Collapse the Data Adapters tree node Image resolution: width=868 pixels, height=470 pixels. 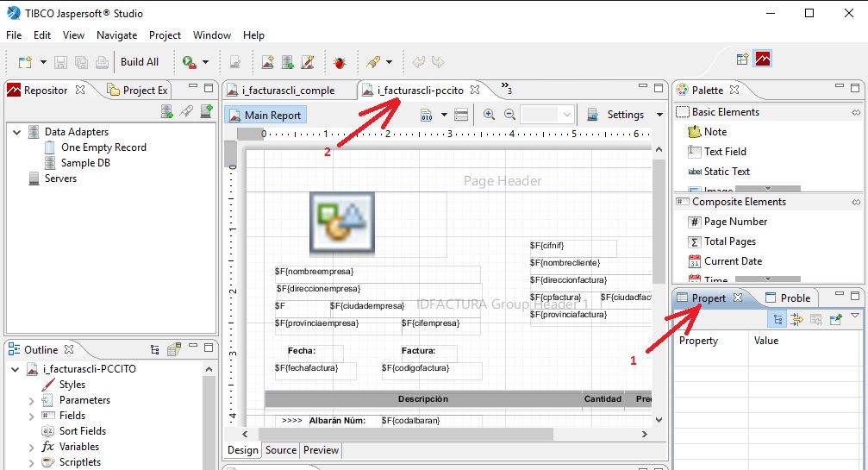[x=16, y=132]
